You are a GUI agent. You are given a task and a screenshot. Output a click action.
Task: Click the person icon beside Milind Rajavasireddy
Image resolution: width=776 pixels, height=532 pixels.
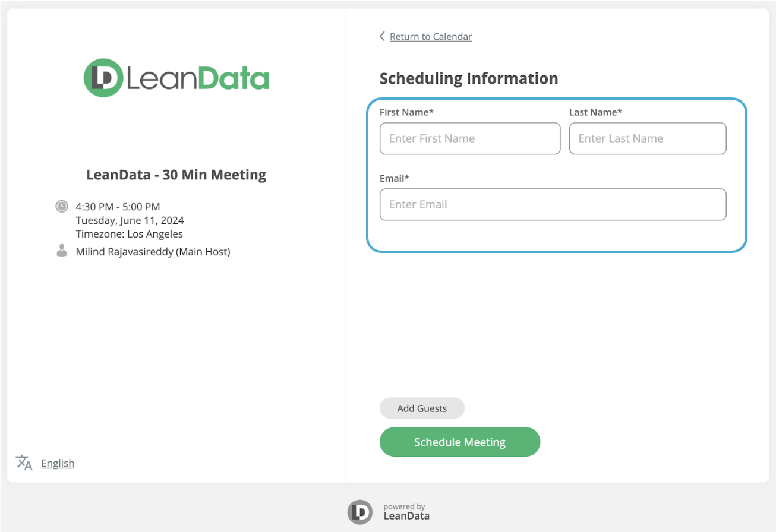coord(62,251)
